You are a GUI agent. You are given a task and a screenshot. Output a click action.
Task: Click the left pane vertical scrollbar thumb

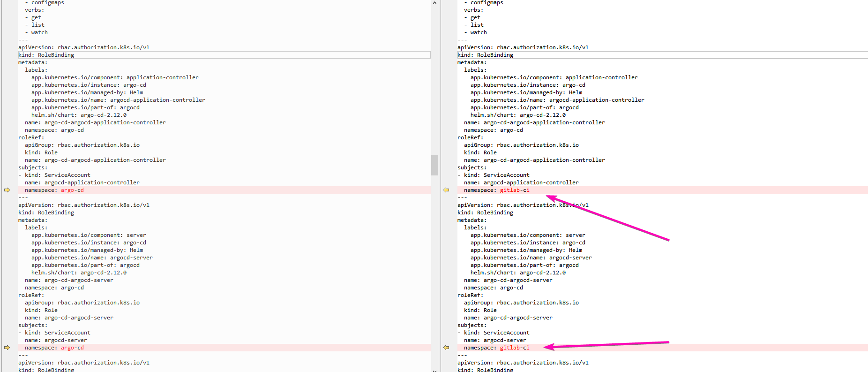434,165
